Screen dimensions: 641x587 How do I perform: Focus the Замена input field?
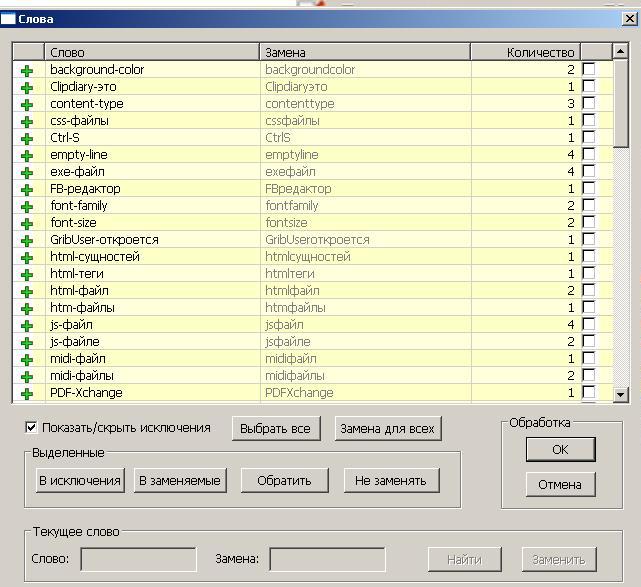327,559
